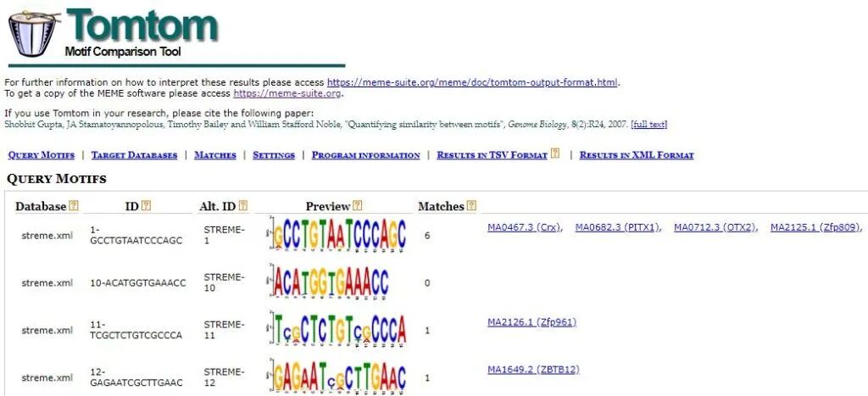
Task: Click the Database column header
Action: point(41,207)
